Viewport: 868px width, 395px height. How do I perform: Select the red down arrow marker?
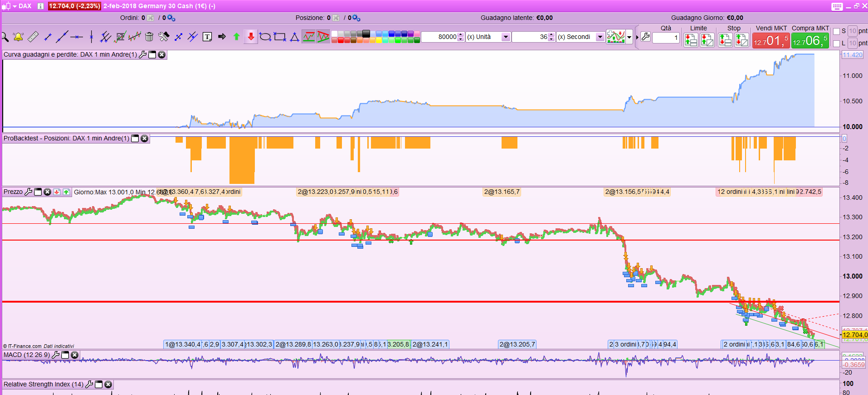tap(251, 37)
